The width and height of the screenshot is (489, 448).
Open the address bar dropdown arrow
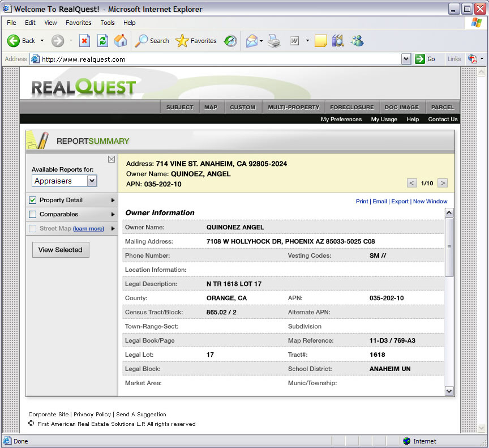click(x=406, y=59)
